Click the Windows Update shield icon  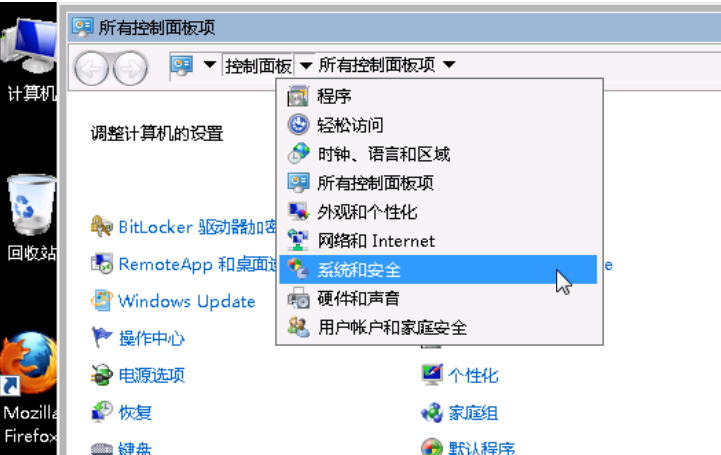pos(102,301)
